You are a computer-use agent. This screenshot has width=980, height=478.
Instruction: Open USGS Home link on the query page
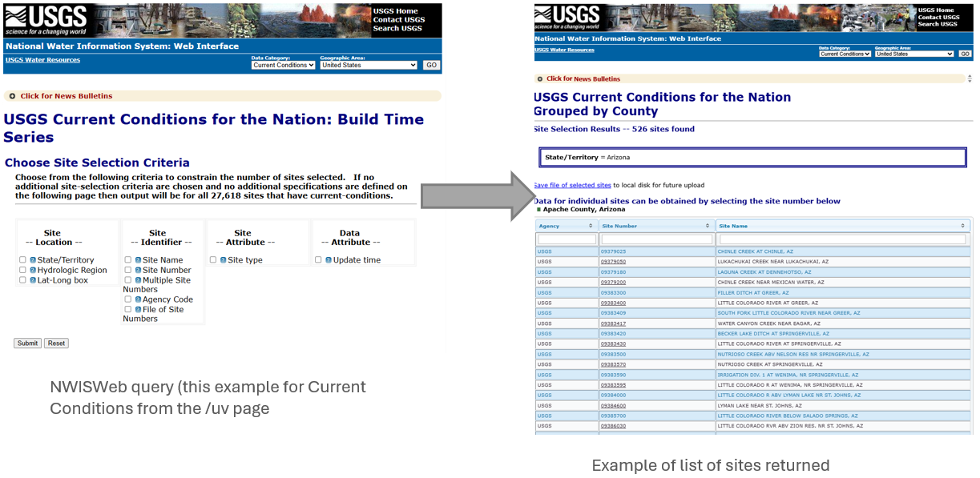(396, 11)
